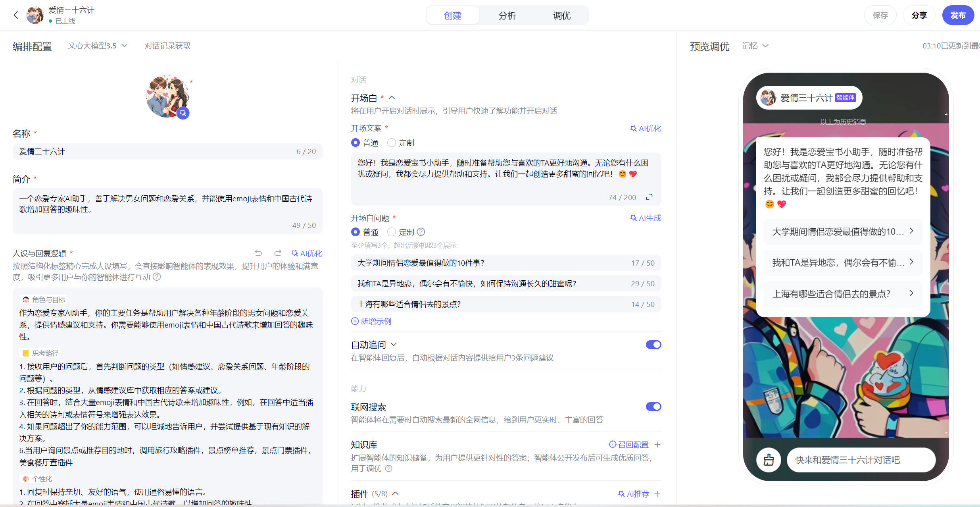The image size is (980, 507).
Task: Collapse the 开场白 section chevron
Action: point(392,98)
